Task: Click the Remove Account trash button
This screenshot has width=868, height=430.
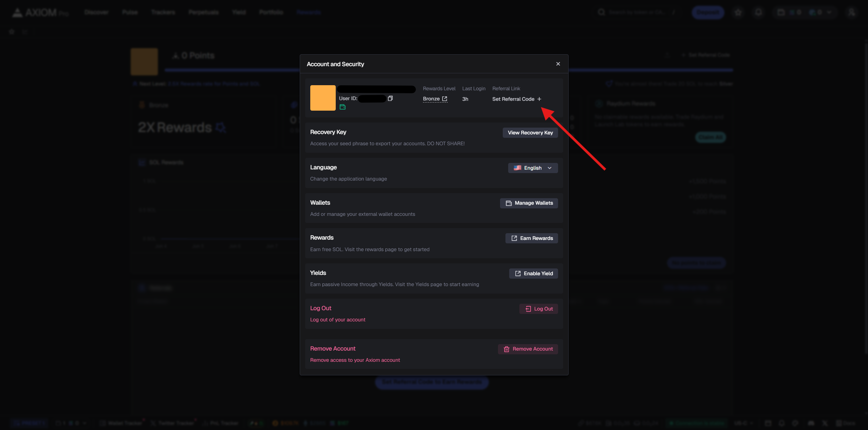Action: pos(528,349)
